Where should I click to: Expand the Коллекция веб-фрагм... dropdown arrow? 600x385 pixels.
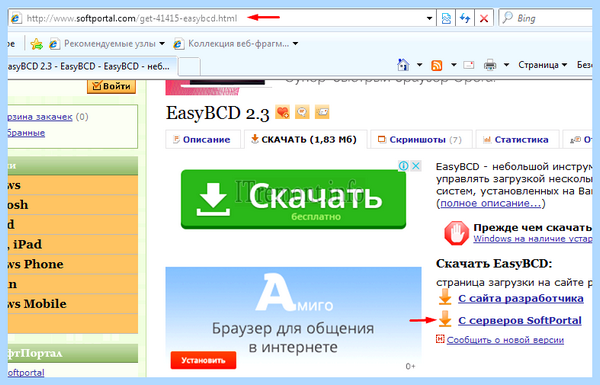pyautogui.click(x=295, y=44)
